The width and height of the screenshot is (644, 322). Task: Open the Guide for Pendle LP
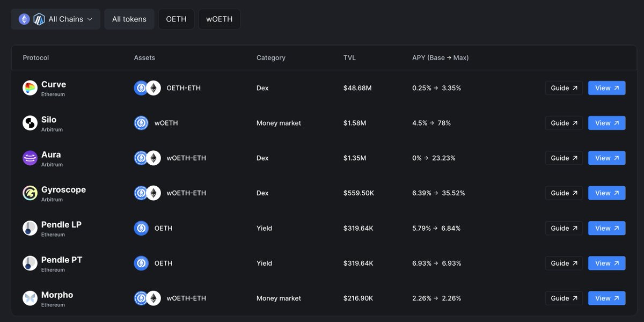click(563, 228)
